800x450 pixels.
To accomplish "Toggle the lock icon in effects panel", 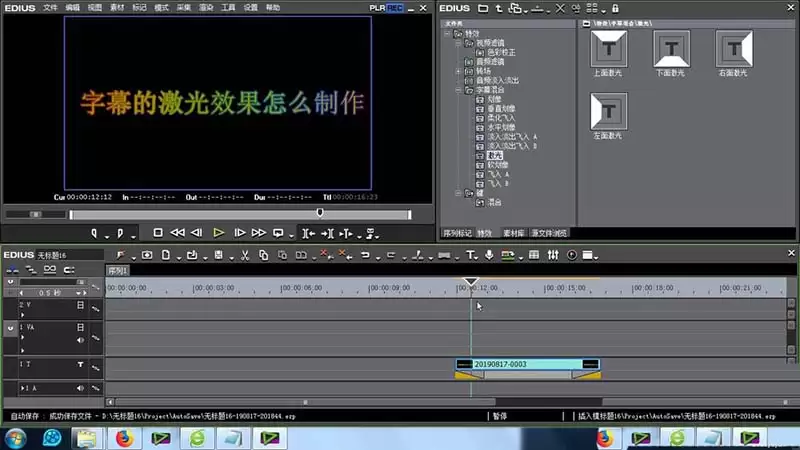I will [x=615, y=8].
